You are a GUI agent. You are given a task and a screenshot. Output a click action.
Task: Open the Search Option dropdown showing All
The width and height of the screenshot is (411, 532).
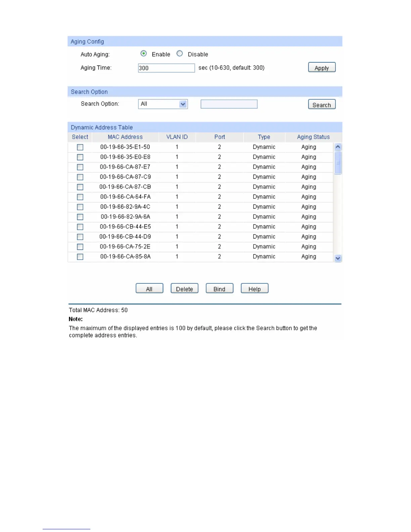coord(163,104)
